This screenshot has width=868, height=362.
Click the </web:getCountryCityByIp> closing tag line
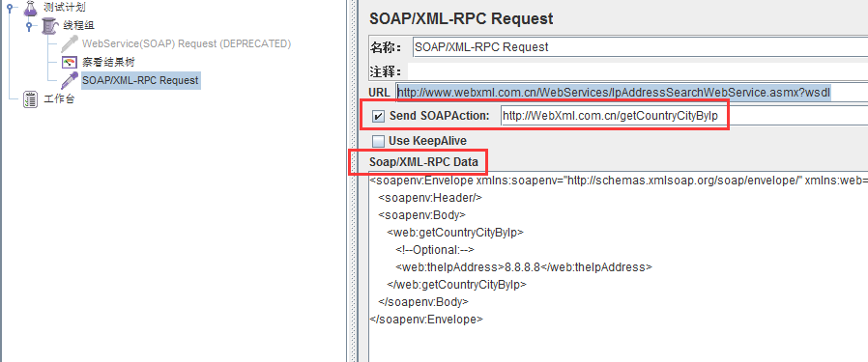point(456,285)
